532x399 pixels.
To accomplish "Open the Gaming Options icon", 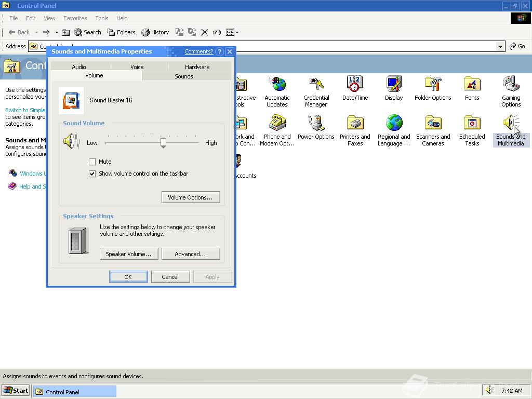I will tap(511, 91).
